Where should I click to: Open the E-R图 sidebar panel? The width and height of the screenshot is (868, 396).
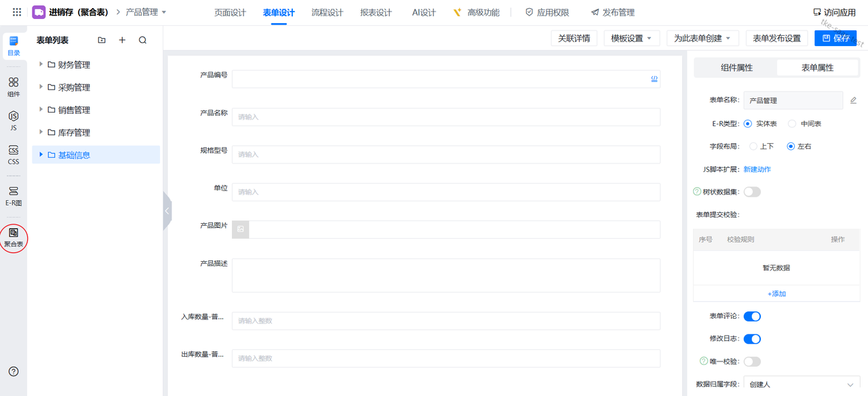tap(14, 195)
